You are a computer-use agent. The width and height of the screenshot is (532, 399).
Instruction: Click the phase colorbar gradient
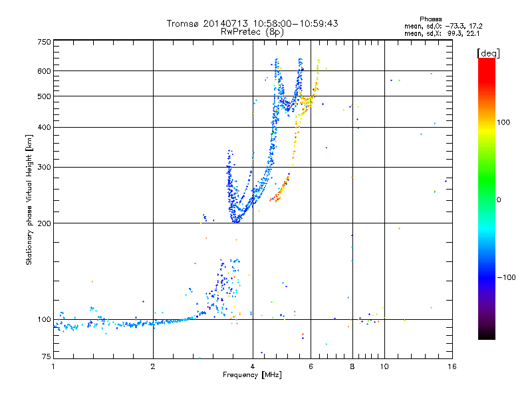click(x=487, y=198)
